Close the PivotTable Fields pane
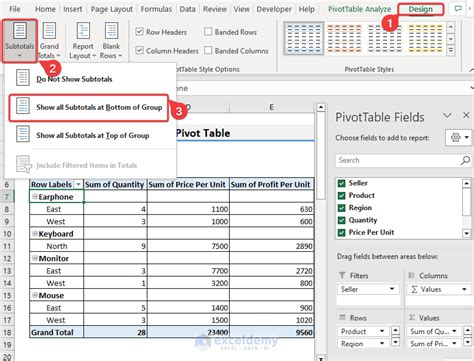 [x=466, y=115]
